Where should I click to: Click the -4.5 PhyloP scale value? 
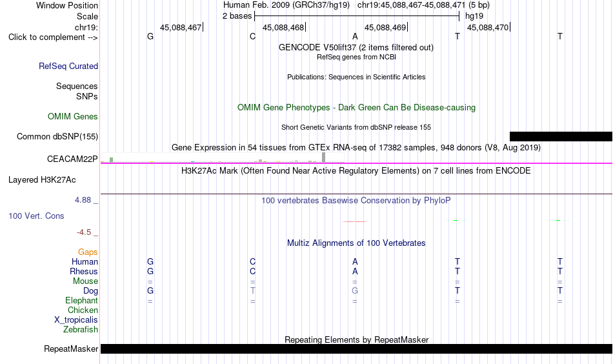point(84,232)
